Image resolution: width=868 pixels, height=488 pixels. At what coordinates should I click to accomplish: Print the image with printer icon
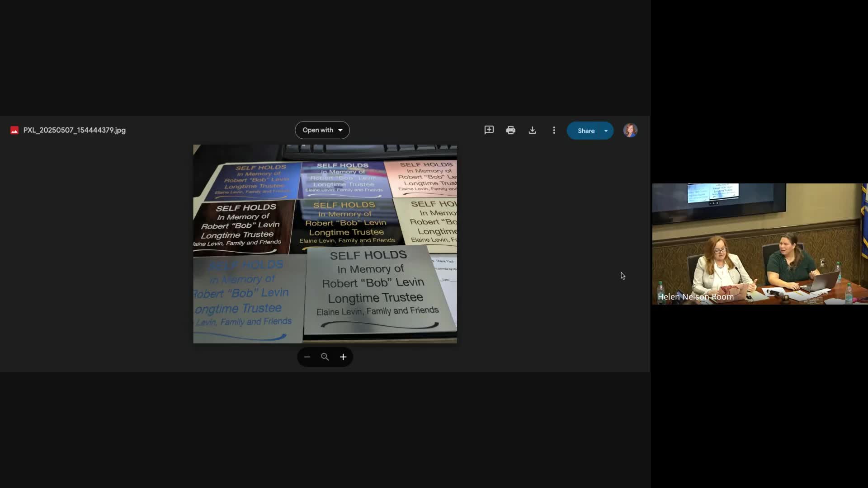(x=510, y=130)
